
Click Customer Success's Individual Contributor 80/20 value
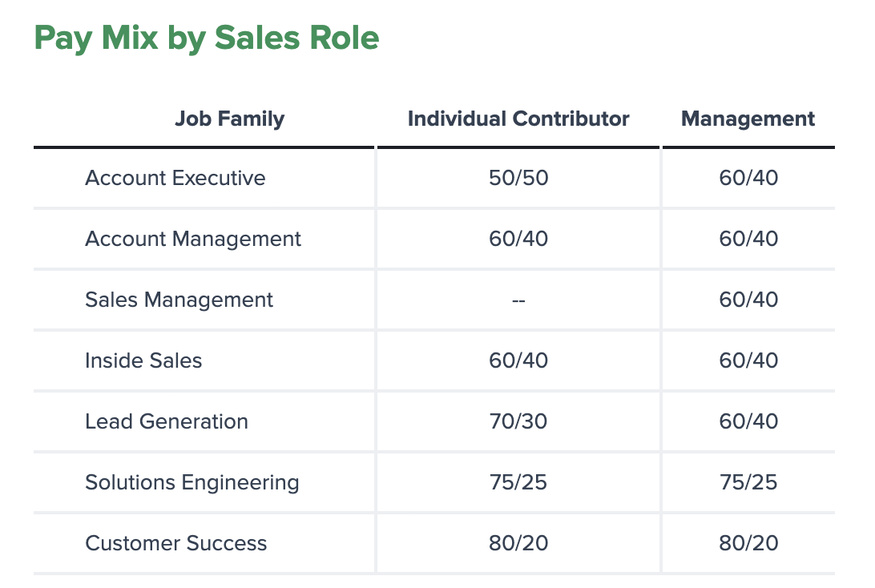[518, 543]
